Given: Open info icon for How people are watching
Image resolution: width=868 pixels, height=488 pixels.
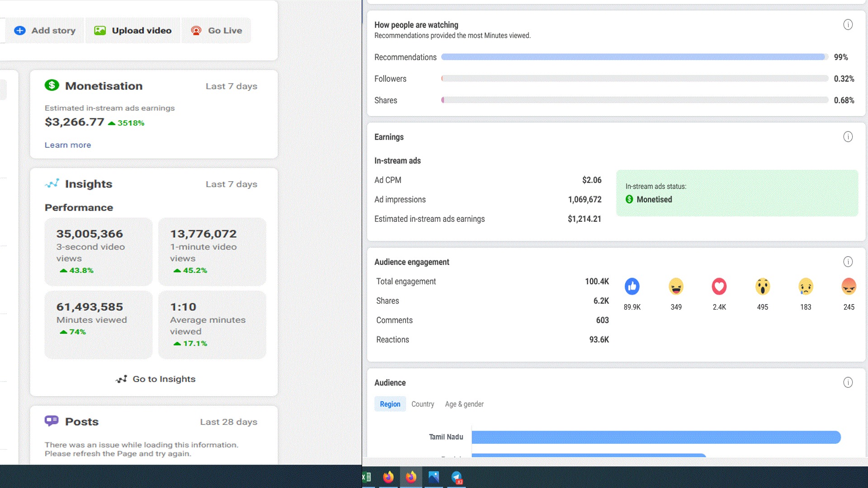Looking at the screenshot, I should click(x=848, y=25).
